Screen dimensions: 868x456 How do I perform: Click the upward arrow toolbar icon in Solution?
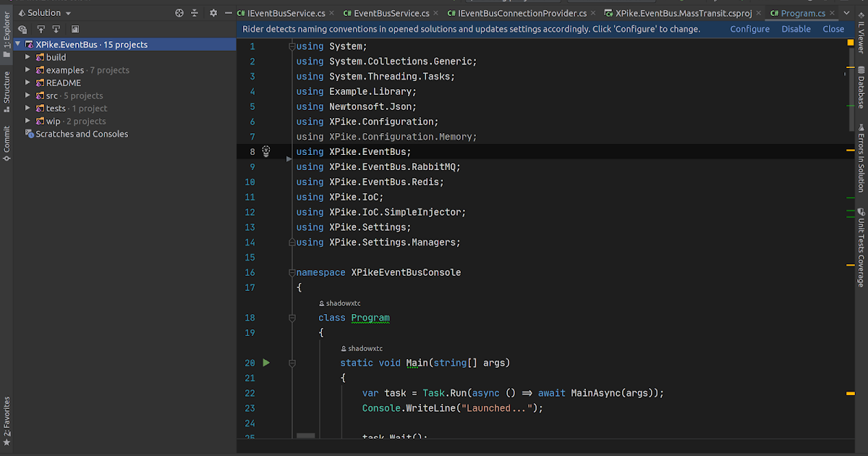click(41, 30)
